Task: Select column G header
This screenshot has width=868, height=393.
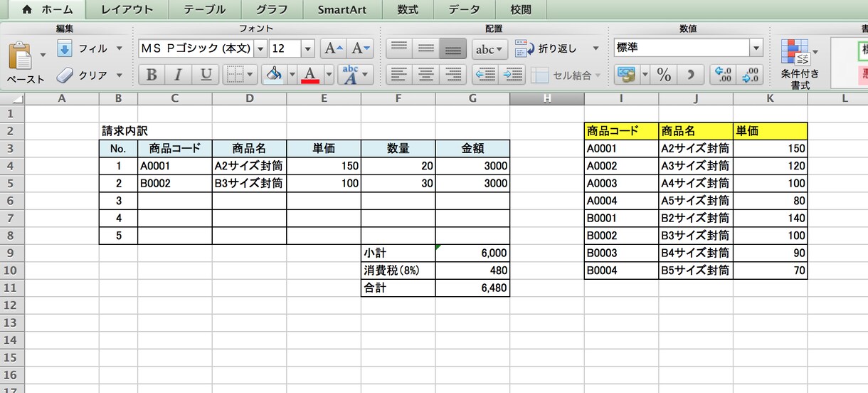Action: 472,98
